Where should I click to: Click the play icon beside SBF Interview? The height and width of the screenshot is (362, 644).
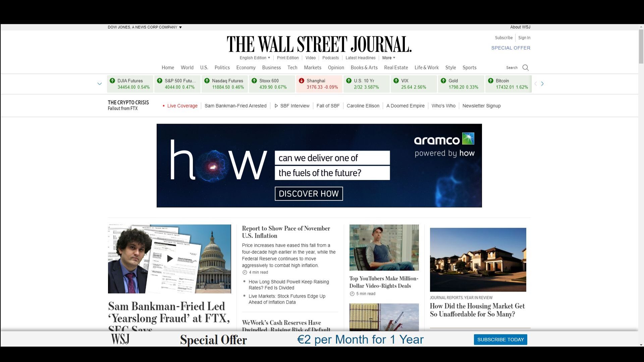point(277,106)
